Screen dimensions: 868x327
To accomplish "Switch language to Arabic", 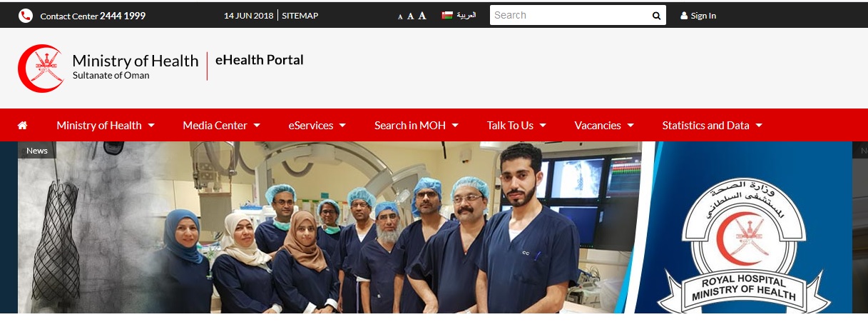I will pyautogui.click(x=466, y=15).
